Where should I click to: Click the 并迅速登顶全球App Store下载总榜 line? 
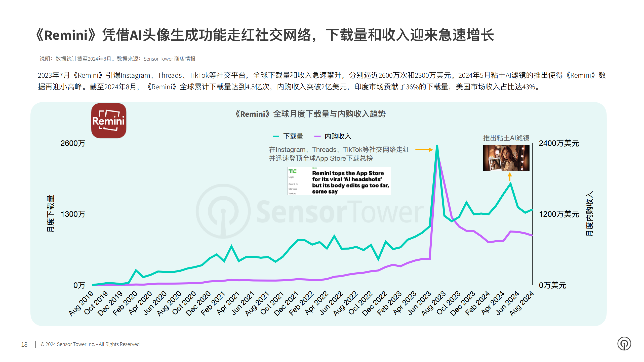(x=321, y=158)
